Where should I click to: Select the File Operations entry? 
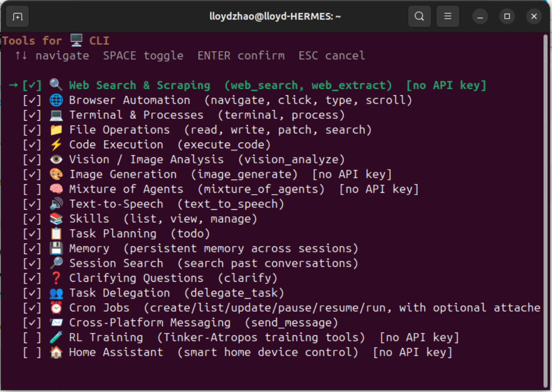[x=119, y=130]
